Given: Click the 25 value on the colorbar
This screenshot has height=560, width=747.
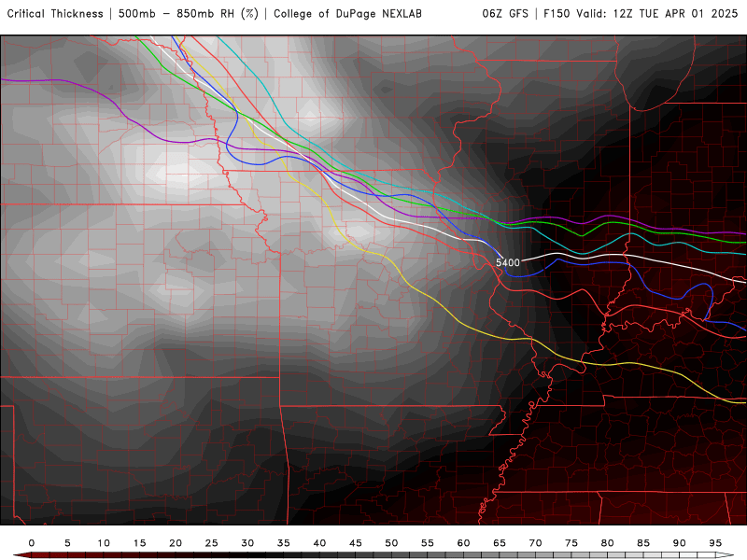Looking at the screenshot, I should point(212,543).
